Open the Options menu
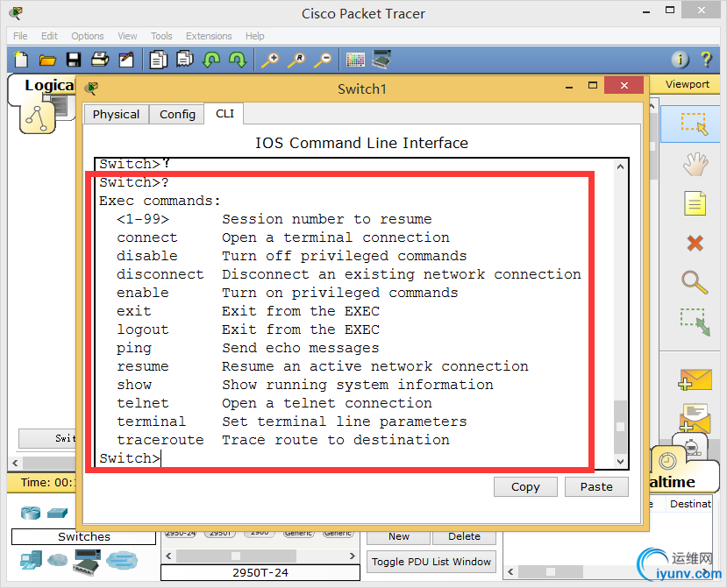727x588 pixels. tap(87, 36)
